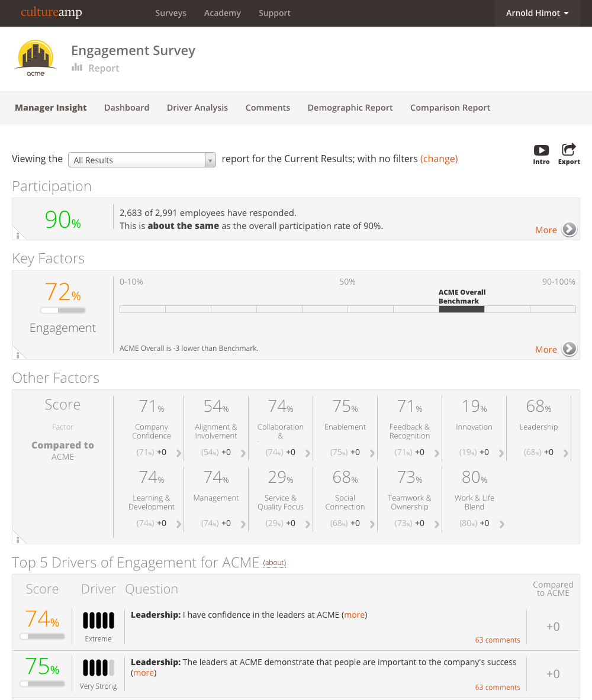
Task: Click the Intro video icon
Action: 541,150
